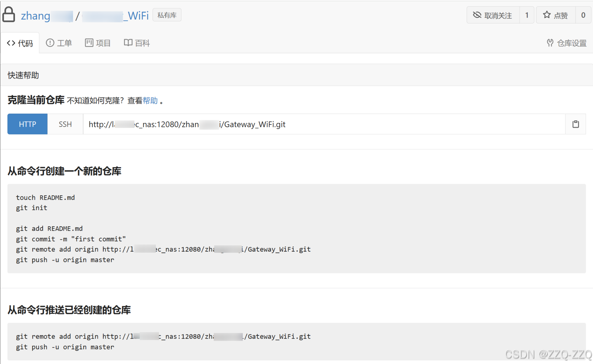Click the watcher count number 1
Image resolution: width=593 pixels, height=364 pixels.
coord(526,15)
